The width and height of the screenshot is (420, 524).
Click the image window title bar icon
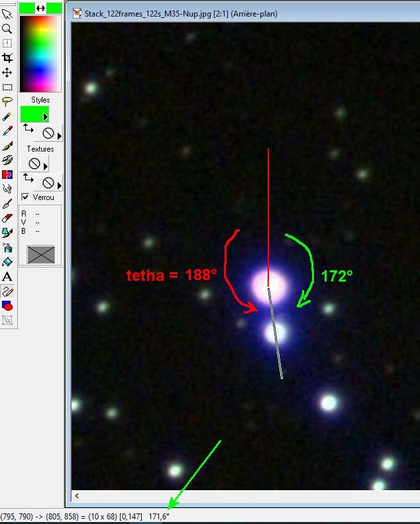pos(78,13)
